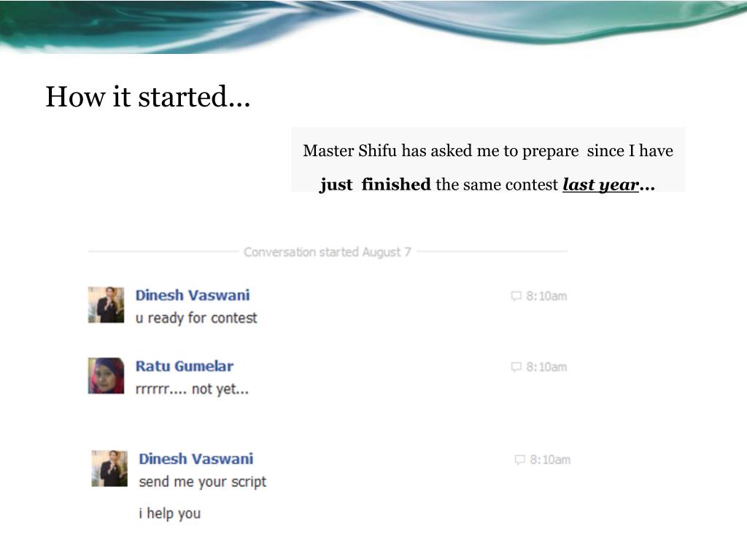Viewport: 747px width, 560px height.
Task: Click the "send me your script" message text
Action: (203, 482)
